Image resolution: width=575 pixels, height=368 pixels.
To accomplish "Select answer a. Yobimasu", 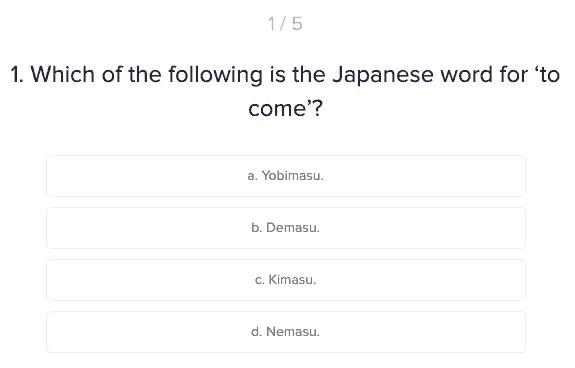I will tap(286, 176).
